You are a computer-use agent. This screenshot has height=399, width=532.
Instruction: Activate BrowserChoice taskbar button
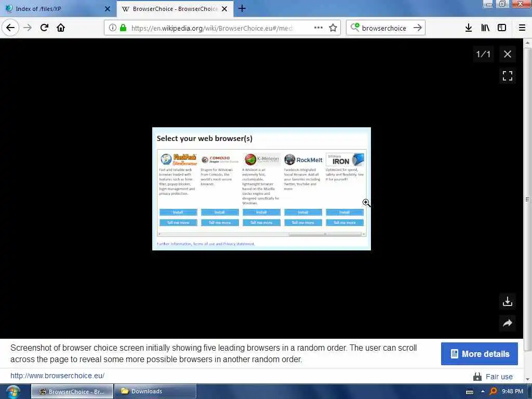pyautogui.click(x=72, y=392)
